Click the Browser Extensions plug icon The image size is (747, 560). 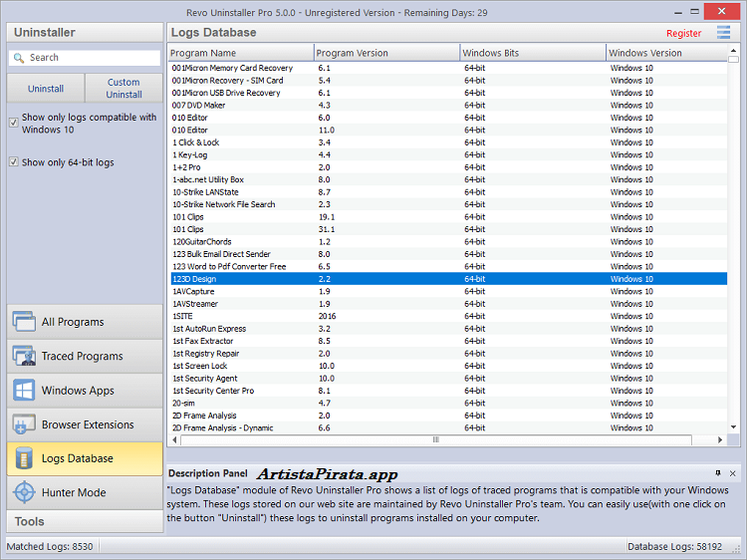(x=24, y=424)
